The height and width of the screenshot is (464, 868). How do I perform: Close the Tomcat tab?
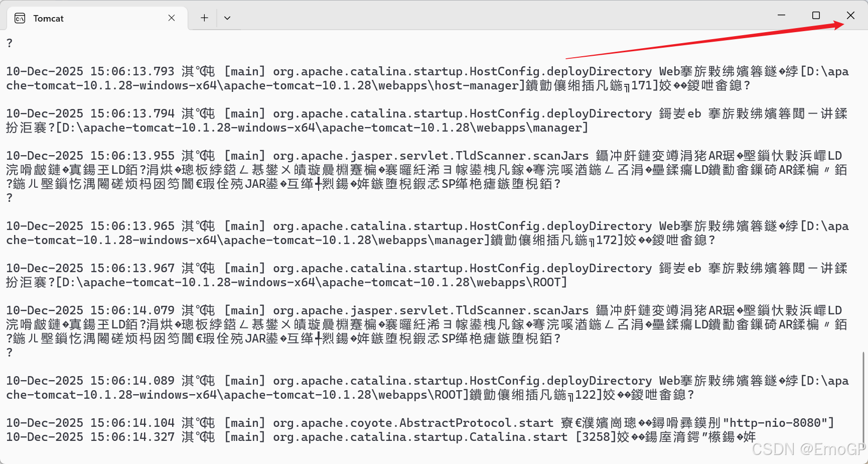click(172, 18)
